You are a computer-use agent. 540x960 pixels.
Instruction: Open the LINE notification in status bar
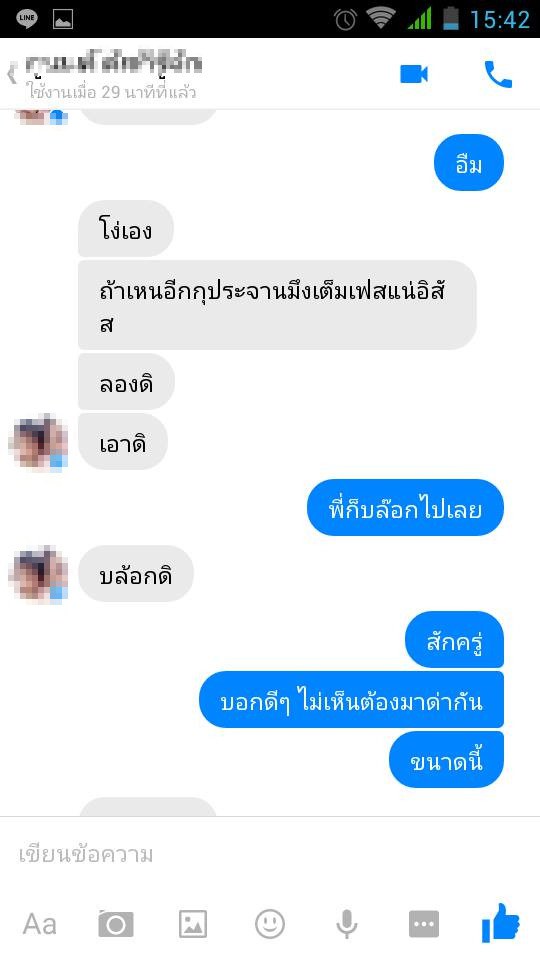click(x=26, y=18)
